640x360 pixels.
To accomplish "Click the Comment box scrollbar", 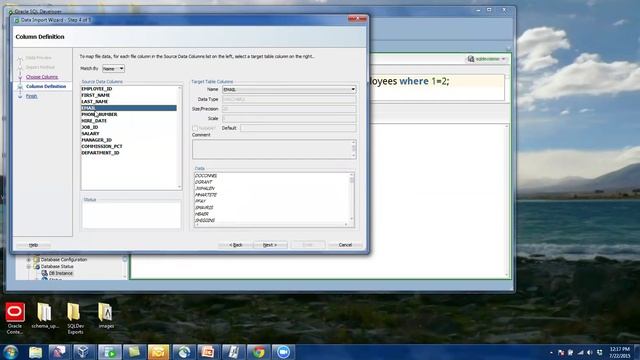I will pyautogui.click(x=354, y=149).
